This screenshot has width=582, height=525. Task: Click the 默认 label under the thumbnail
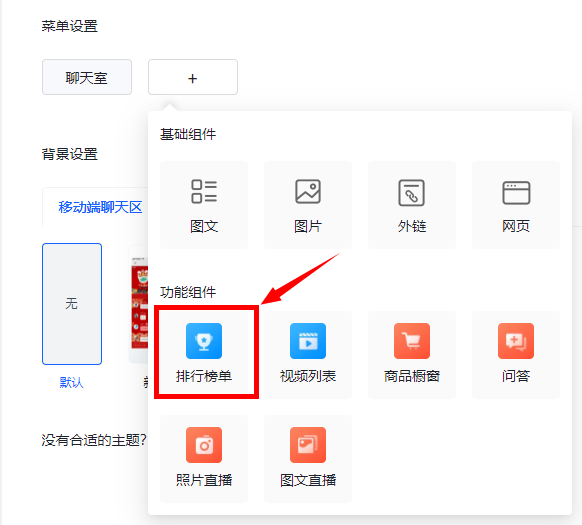click(x=72, y=382)
